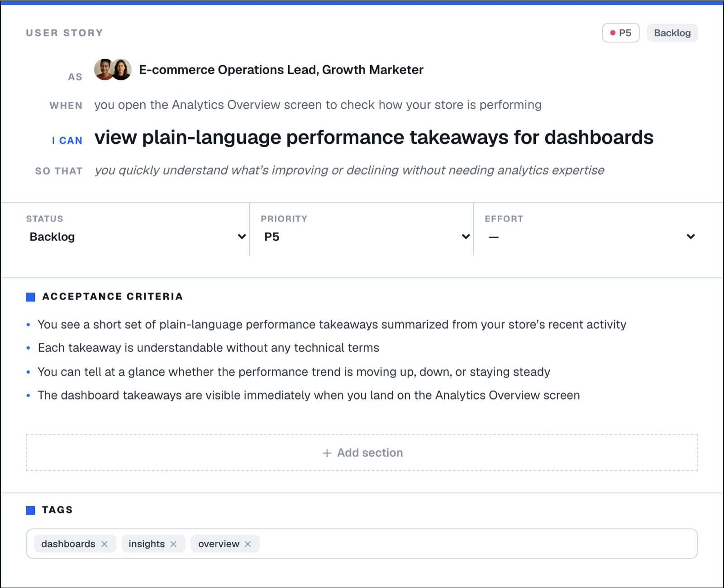Click criterion 'The dashboard takeaways are visible'
The height and width of the screenshot is (588, 724).
click(309, 396)
